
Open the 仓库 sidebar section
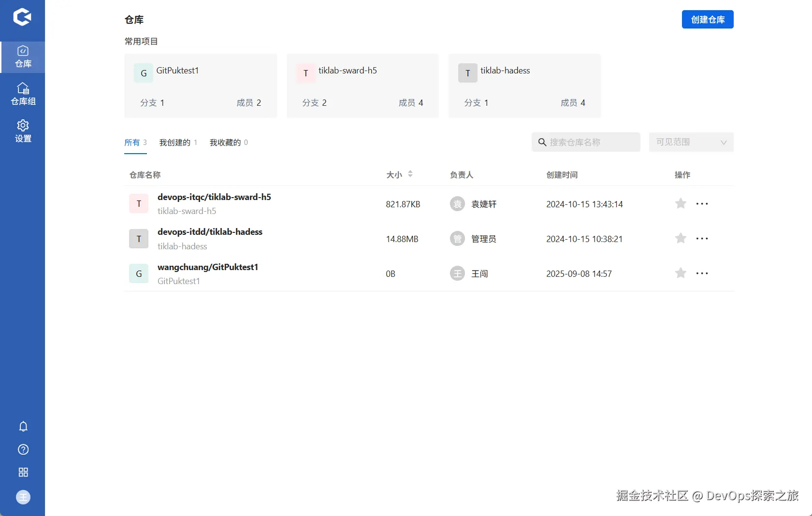point(23,57)
